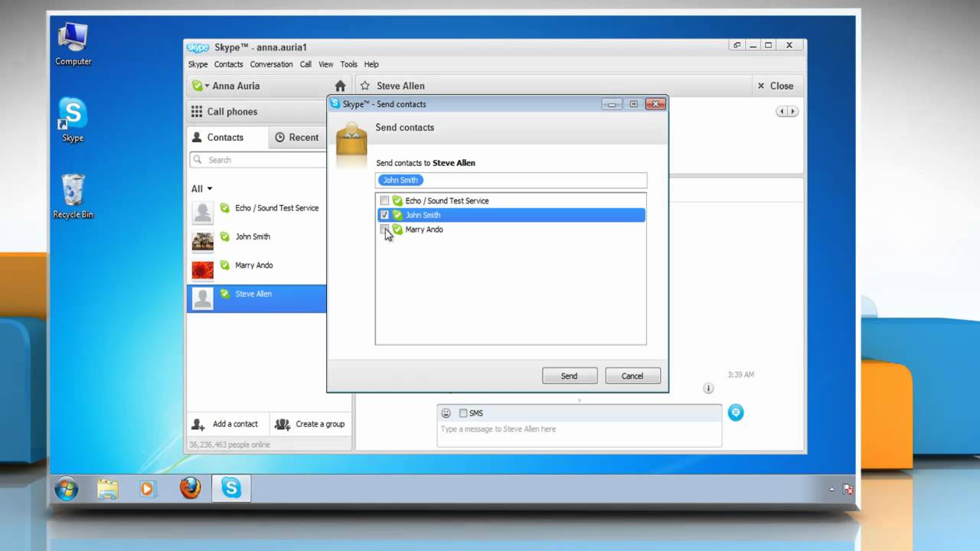Click the message input field for Steve Allen
The width and height of the screenshot is (980, 551).
pos(579,433)
